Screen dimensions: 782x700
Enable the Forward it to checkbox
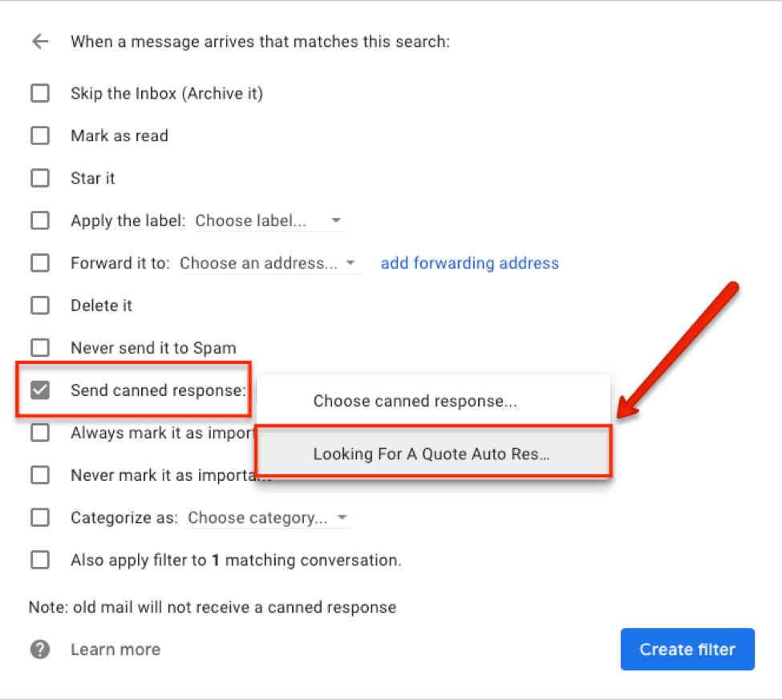point(40,263)
